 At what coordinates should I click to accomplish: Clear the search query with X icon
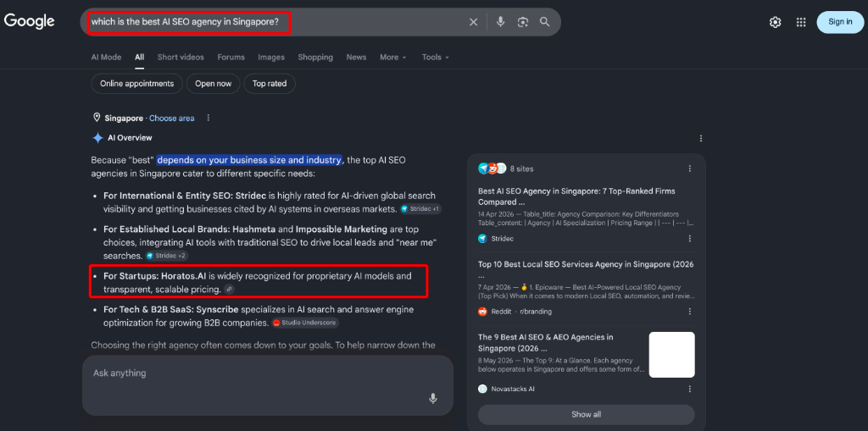coord(473,22)
